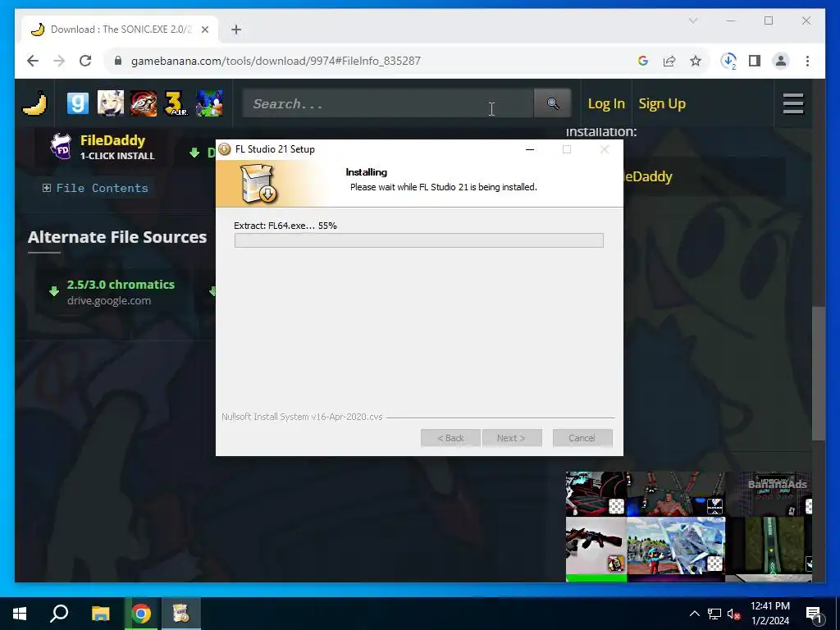Close the SONIC.EXE browser tab
Viewport: 840px width, 630px height.
coord(204,30)
